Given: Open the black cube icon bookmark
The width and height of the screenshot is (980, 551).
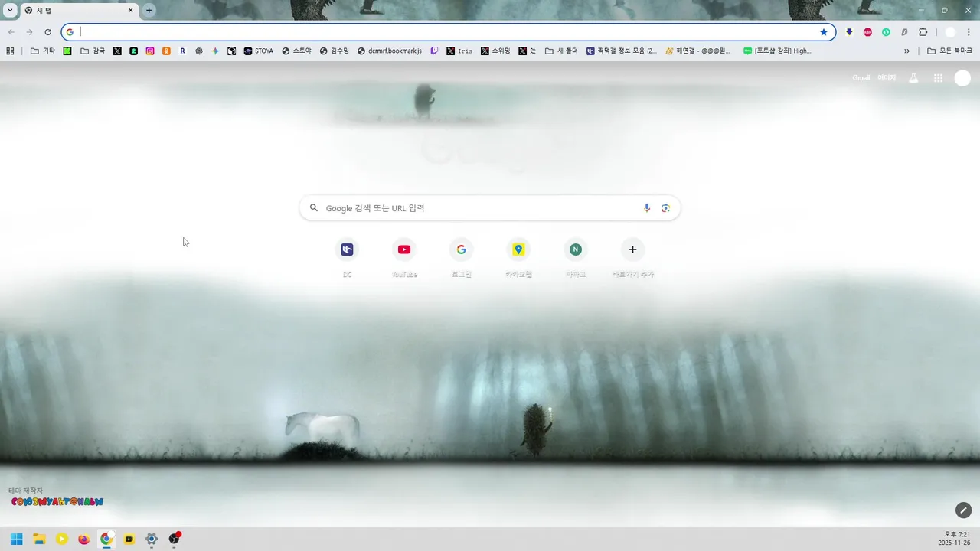Looking at the screenshot, I should (x=231, y=51).
